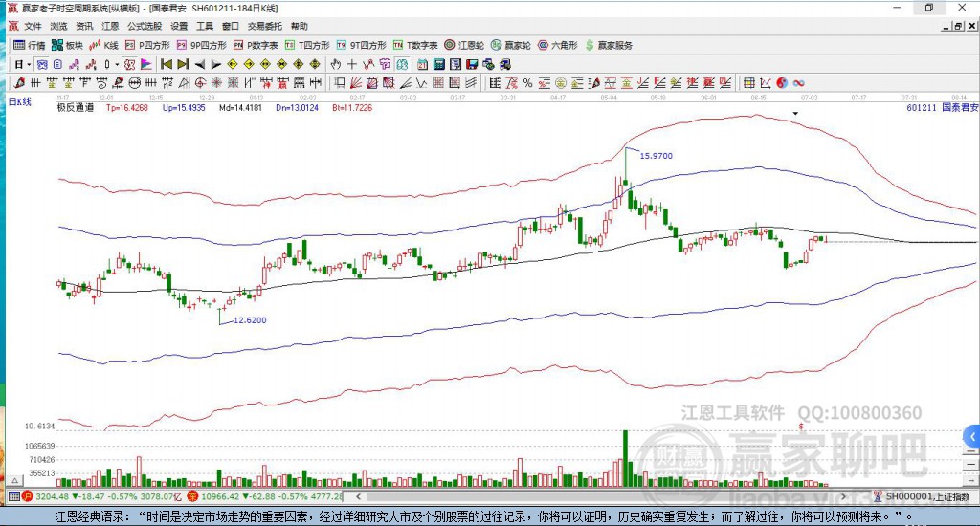This screenshot has width=980, height=526.
Task: Launch the 江恩轮 Gann wheel
Action: pos(464,45)
